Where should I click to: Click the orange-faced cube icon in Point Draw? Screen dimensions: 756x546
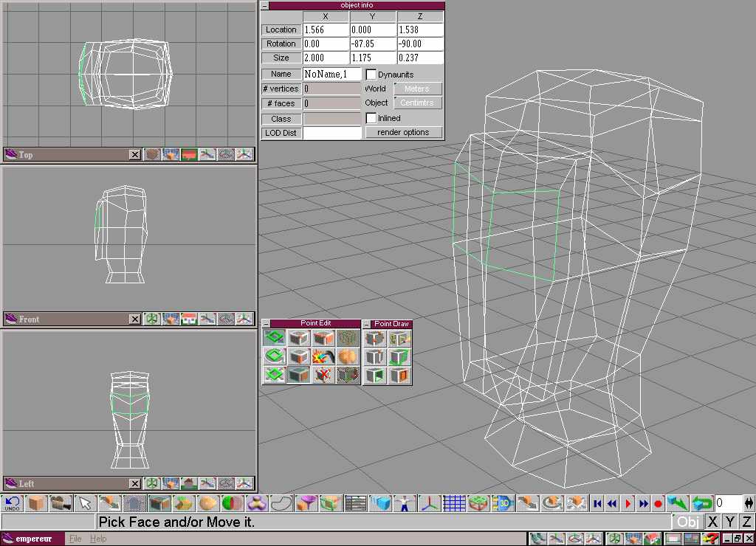(x=399, y=376)
